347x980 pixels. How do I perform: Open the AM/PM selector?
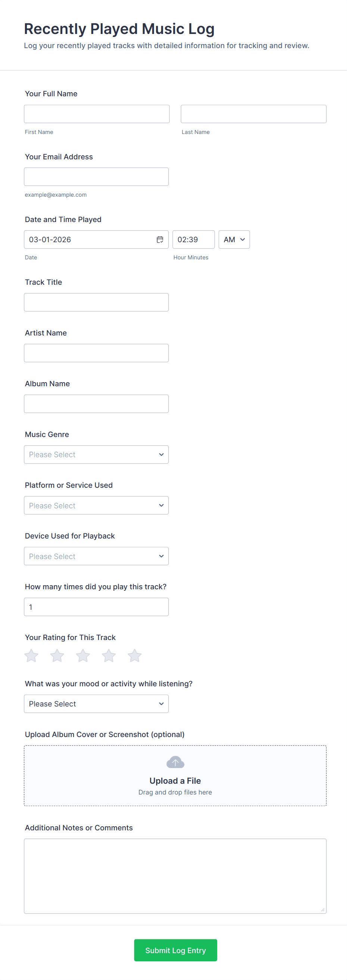coord(234,240)
